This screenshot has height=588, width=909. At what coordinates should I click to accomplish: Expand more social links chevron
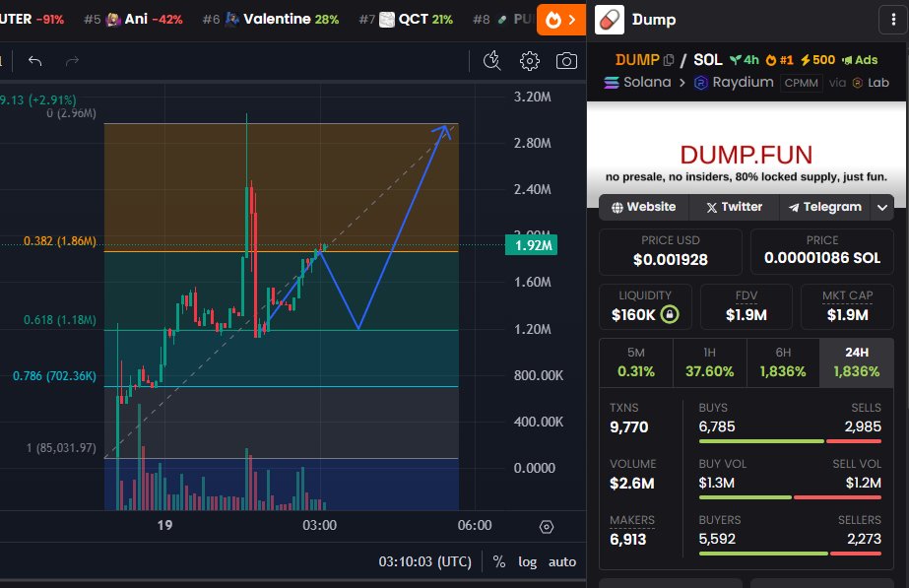[x=882, y=208]
